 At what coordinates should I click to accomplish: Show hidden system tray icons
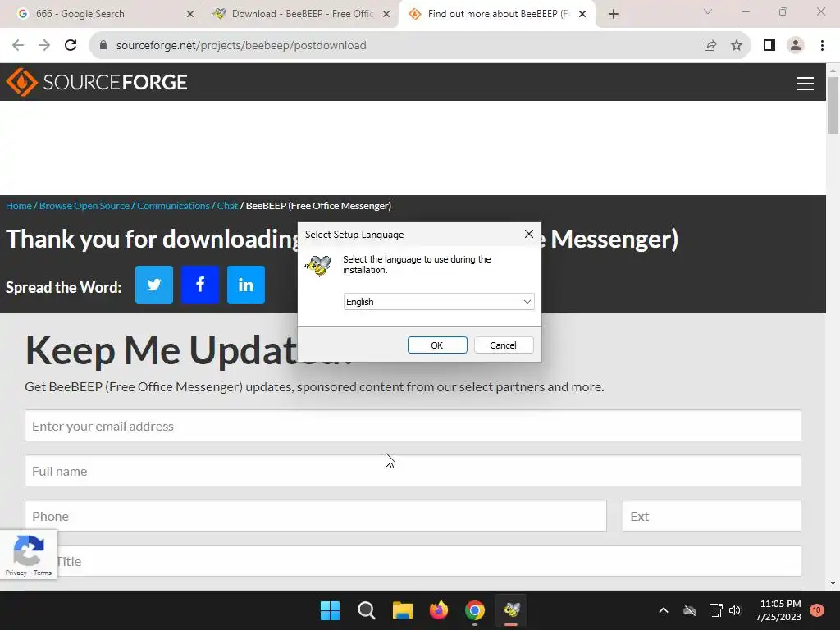point(663,610)
